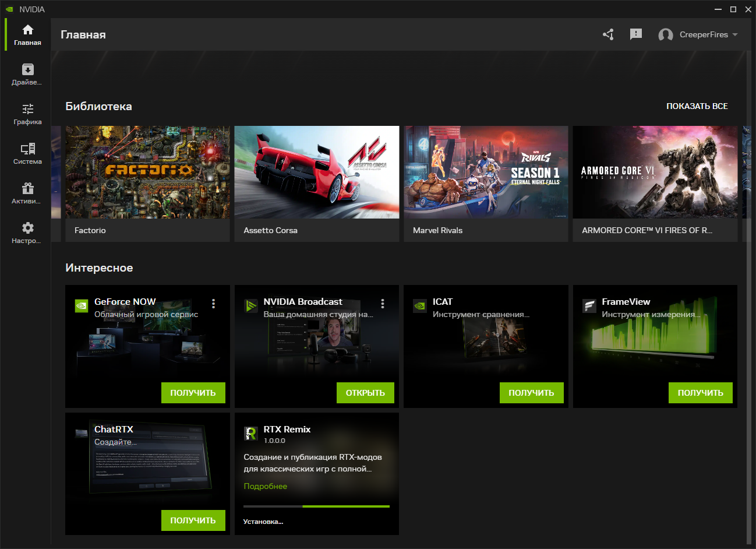Image resolution: width=756 pixels, height=549 pixels.
Task: Minimize the NVIDIA app window
Action: point(718,9)
